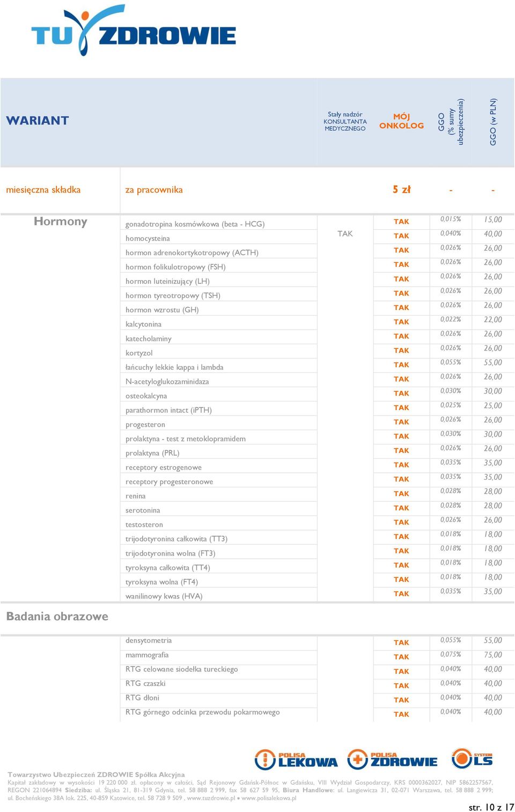This screenshot has width=515, height=812.
Task: Click the Polisa Zdrowie footer logo
Action: (392, 759)
